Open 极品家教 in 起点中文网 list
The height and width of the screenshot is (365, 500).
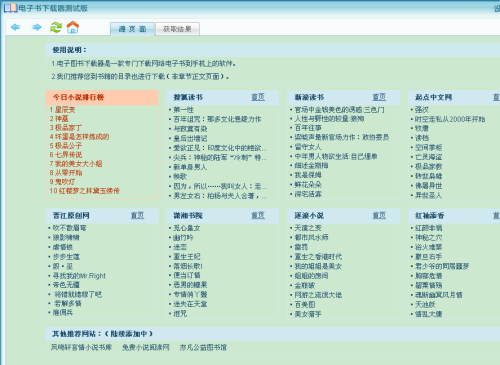pyautogui.click(x=429, y=166)
